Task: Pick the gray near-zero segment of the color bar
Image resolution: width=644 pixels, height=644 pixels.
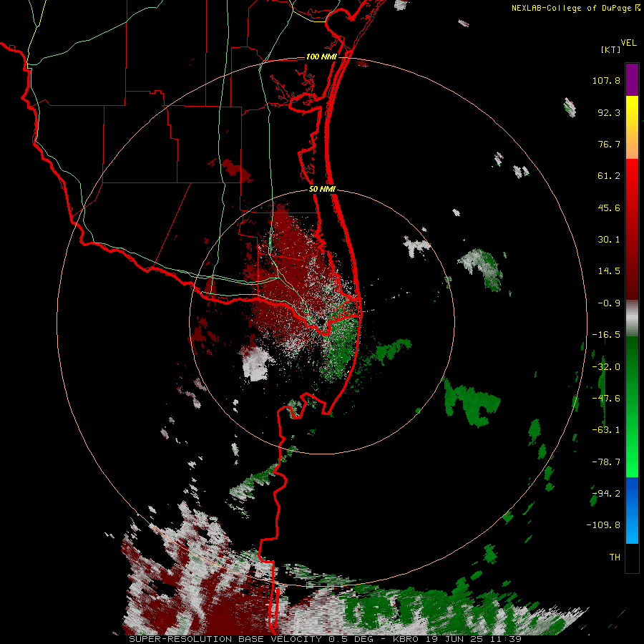Action: 632,318
